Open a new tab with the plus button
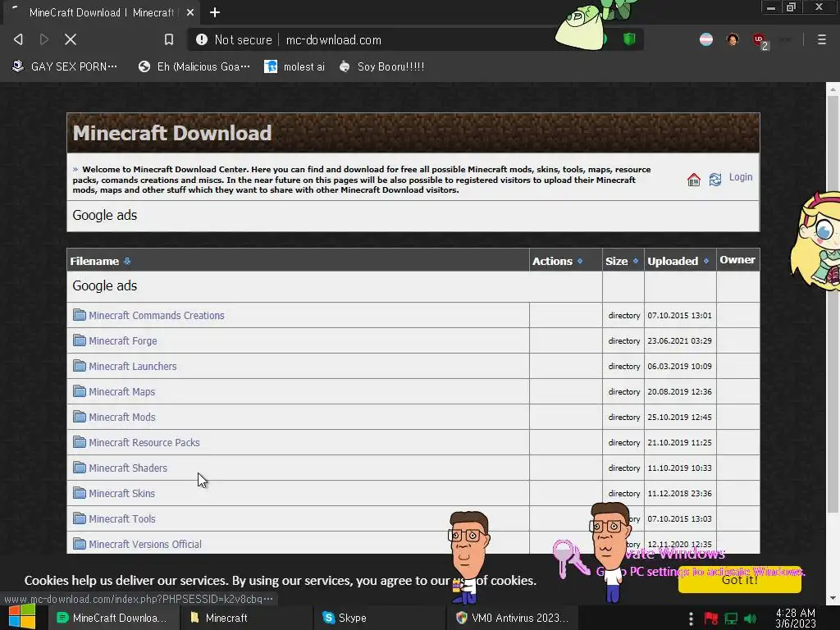Viewport: 840px width, 630px height. coord(215,12)
